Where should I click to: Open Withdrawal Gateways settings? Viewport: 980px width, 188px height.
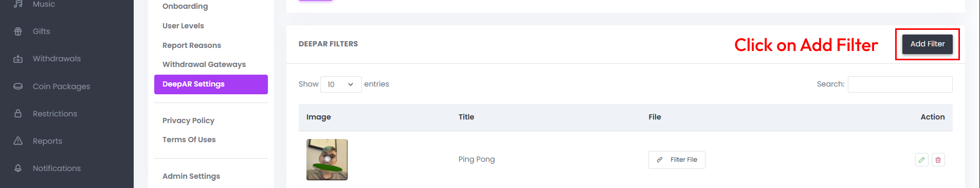(x=204, y=64)
